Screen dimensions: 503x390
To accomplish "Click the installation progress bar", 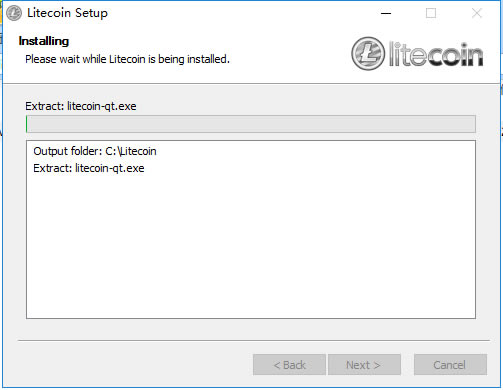I will (251, 124).
